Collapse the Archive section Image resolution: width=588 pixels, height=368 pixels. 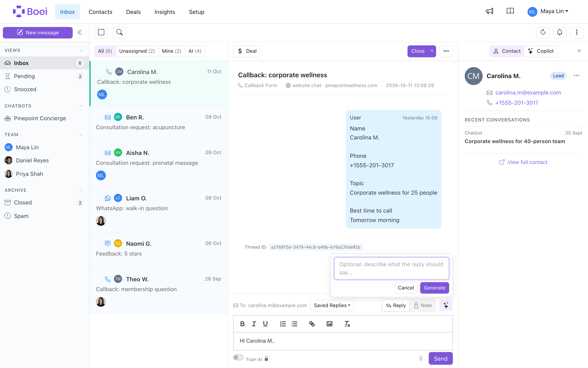coord(81,190)
